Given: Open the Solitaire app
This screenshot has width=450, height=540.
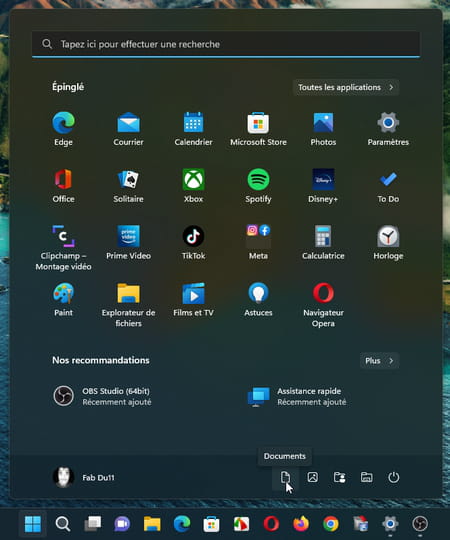Looking at the screenshot, I should coord(128,186).
